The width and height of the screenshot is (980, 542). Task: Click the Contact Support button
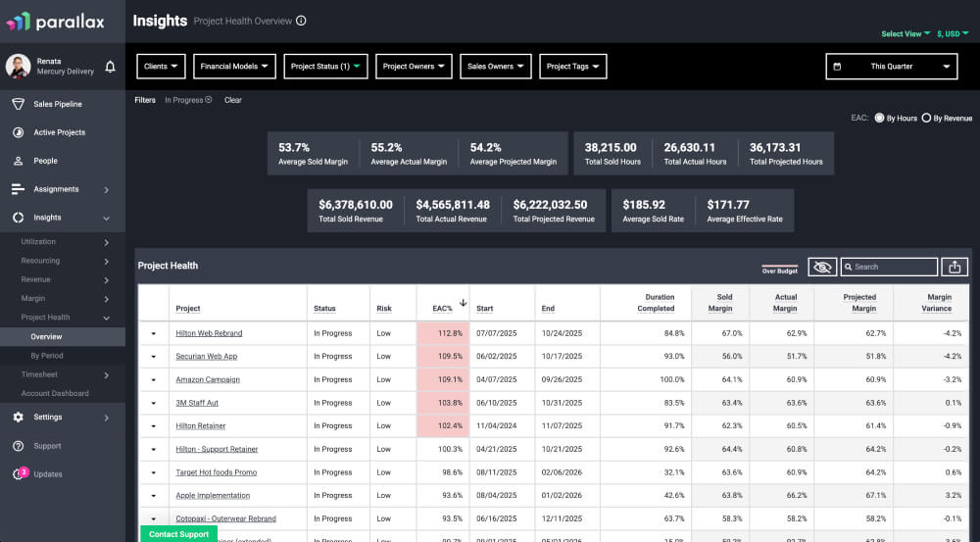179,534
